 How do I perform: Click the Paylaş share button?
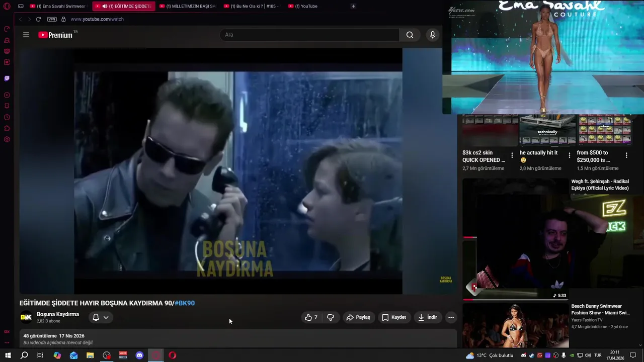pos(358,317)
